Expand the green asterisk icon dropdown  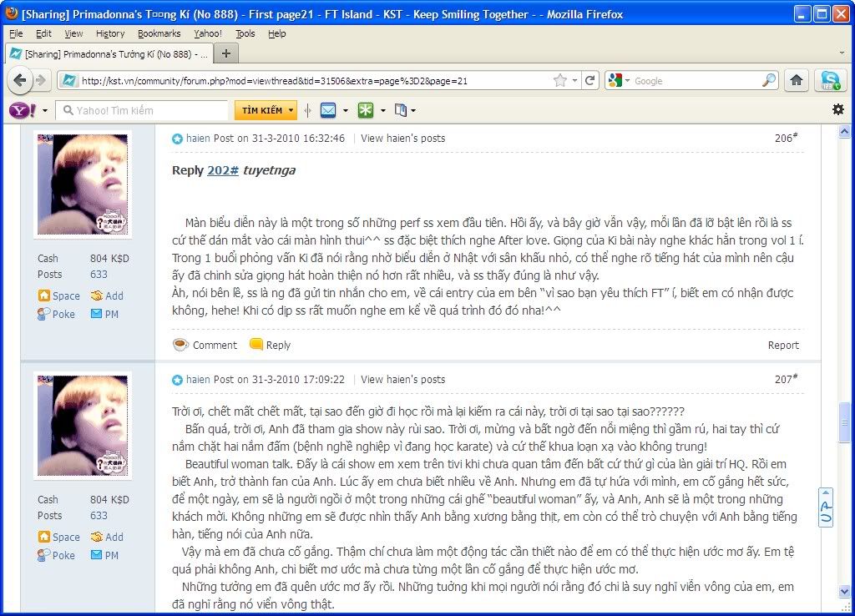(383, 111)
